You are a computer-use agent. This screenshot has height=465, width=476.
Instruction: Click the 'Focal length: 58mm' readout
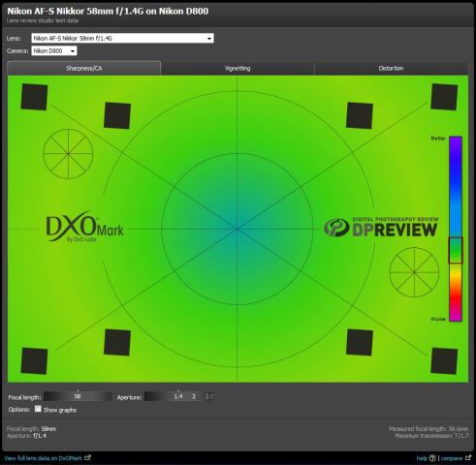31,429
